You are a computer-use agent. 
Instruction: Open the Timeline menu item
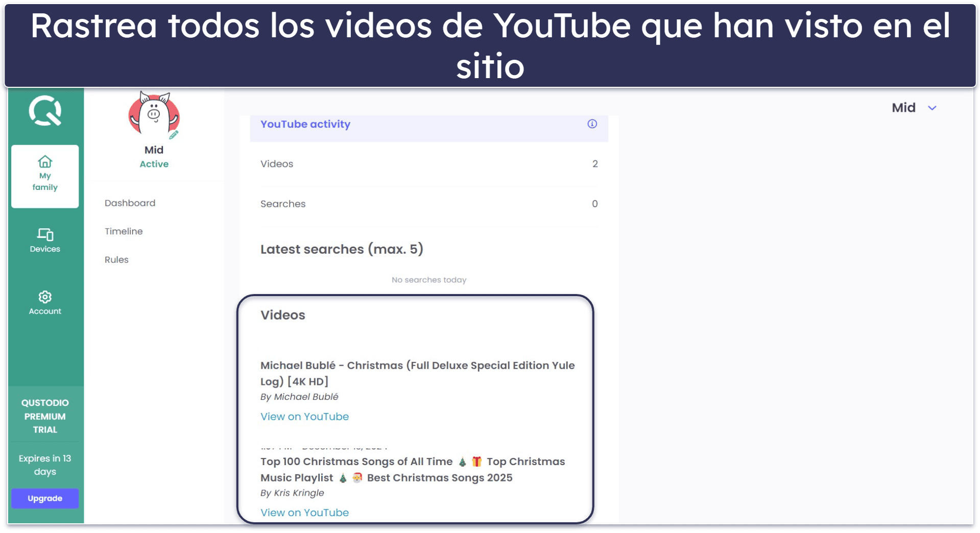pyautogui.click(x=124, y=231)
